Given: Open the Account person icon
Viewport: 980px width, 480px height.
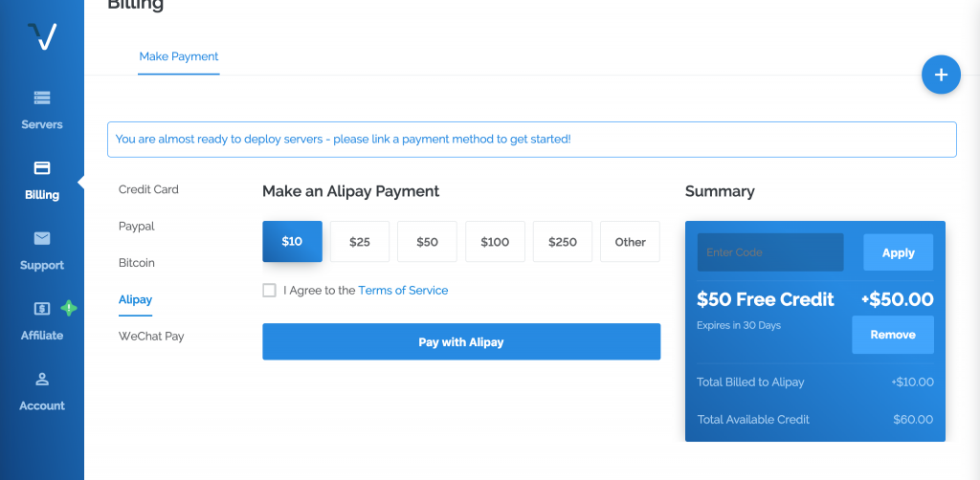Looking at the screenshot, I should coord(42,379).
